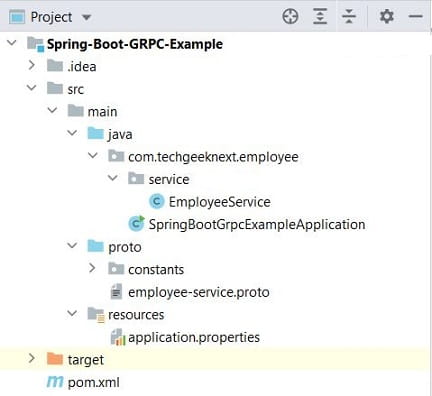This screenshot has width=432, height=396.
Task: Click the Expand All toolbar icon
Action: coord(320,16)
